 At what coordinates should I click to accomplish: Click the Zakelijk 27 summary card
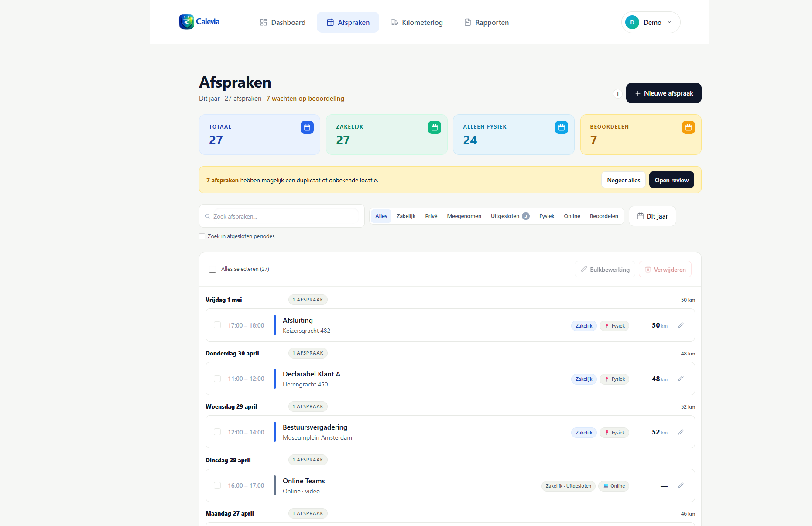click(387, 135)
